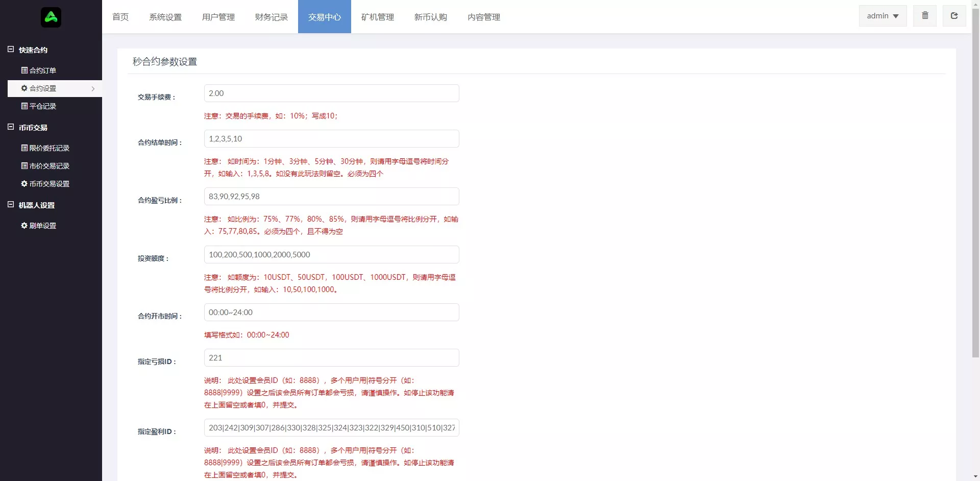Click the logout/share icon at top right
980x481 pixels.
tap(954, 15)
